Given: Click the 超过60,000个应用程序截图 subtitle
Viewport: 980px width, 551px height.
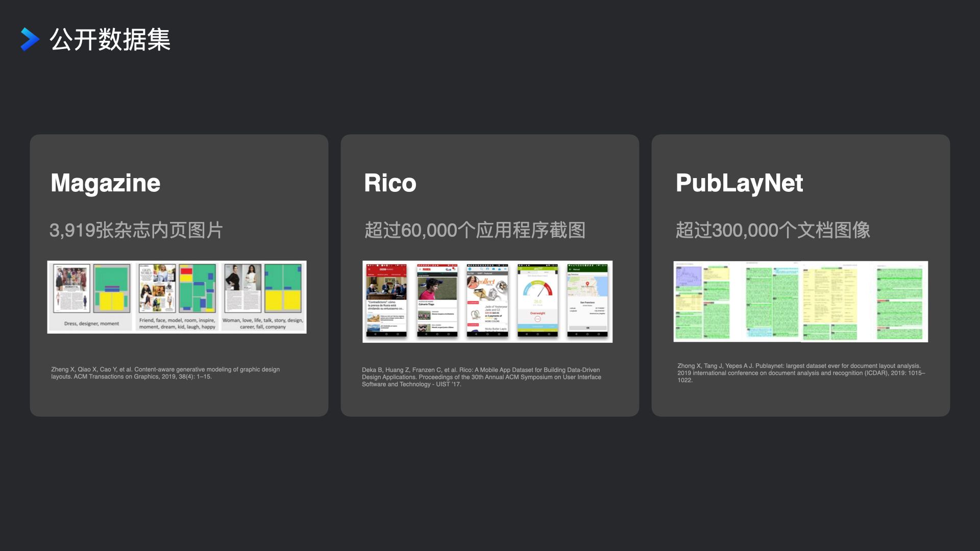Looking at the screenshot, I should (475, 230).
